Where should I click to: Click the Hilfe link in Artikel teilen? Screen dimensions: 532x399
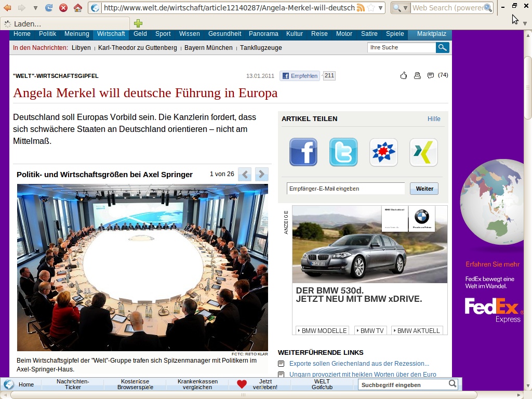click(434, 119)
